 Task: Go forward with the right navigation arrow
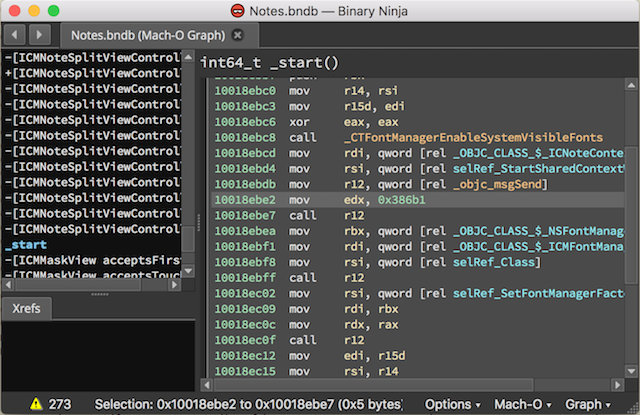coord(39,35)
